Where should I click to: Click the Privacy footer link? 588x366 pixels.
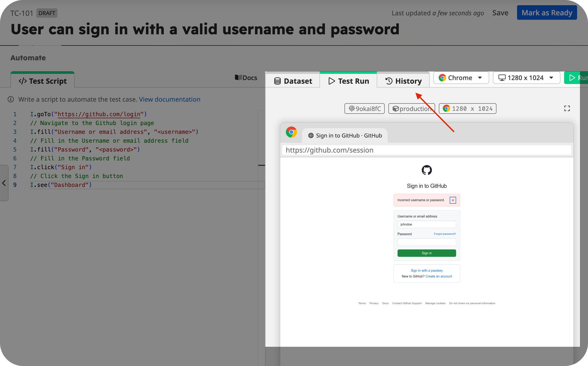point(374,303)
